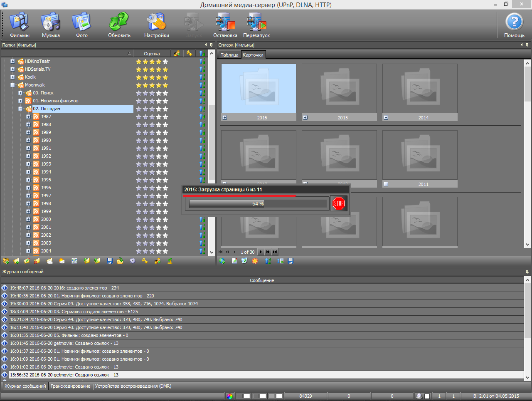The height and width of the screenshot is (401, 532).
Task: Open the Музыка (Music) section
Action: pos(51,25)
